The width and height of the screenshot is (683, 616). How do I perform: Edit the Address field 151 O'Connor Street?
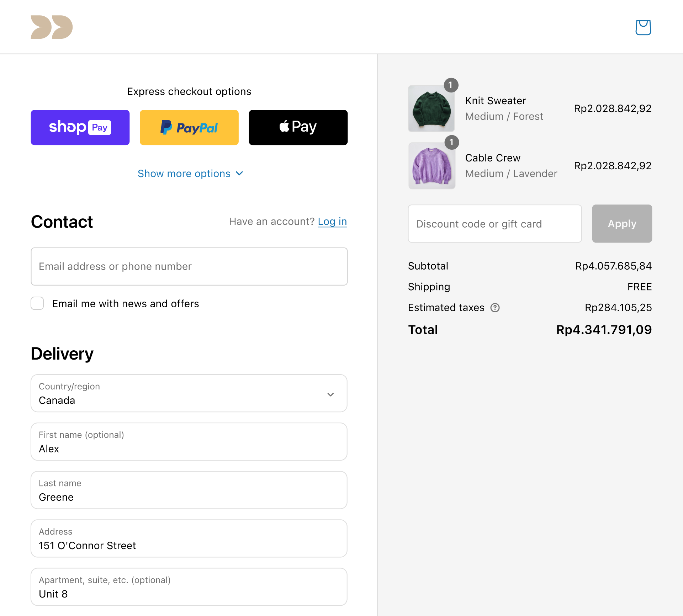coord(189,538)
